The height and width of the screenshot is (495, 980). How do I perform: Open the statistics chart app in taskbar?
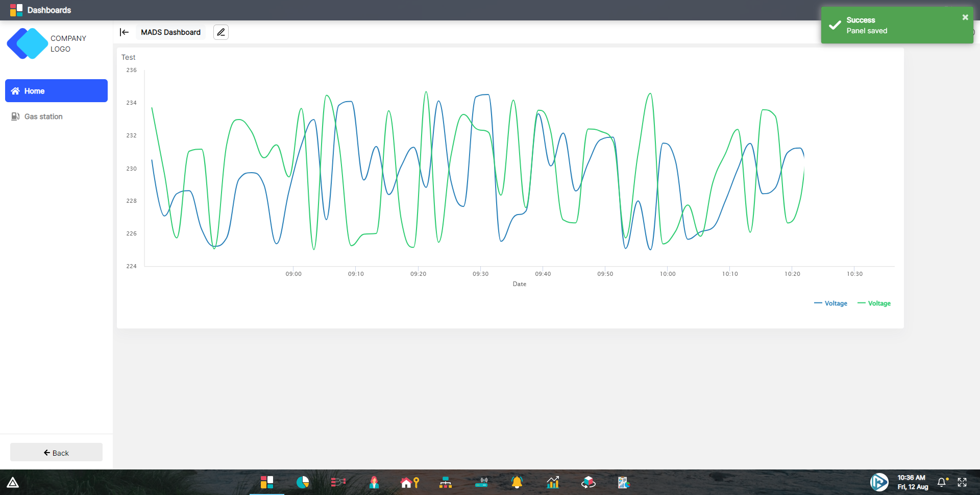pos(553,482)
